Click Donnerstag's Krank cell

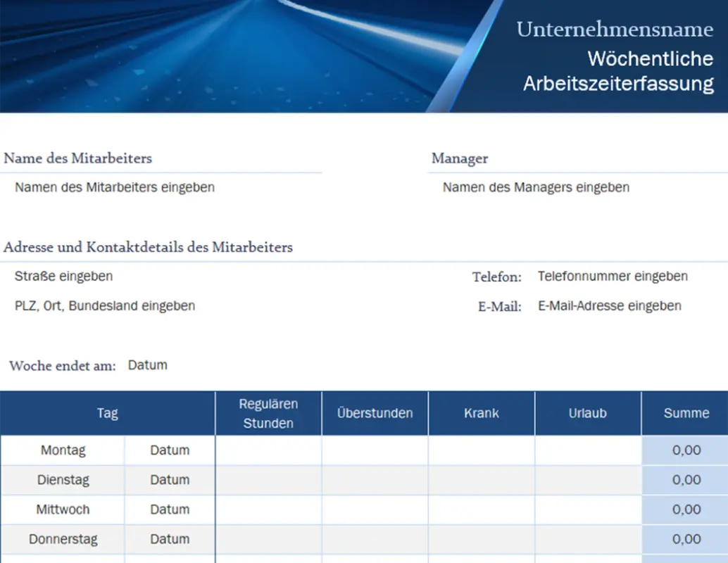tap(482, 539)
